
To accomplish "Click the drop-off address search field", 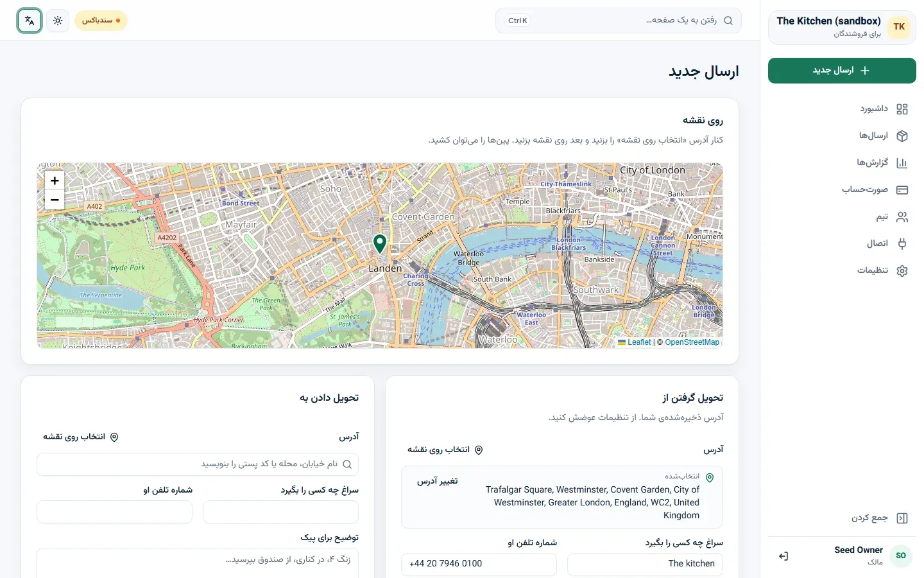I will [x=198, y=464].
